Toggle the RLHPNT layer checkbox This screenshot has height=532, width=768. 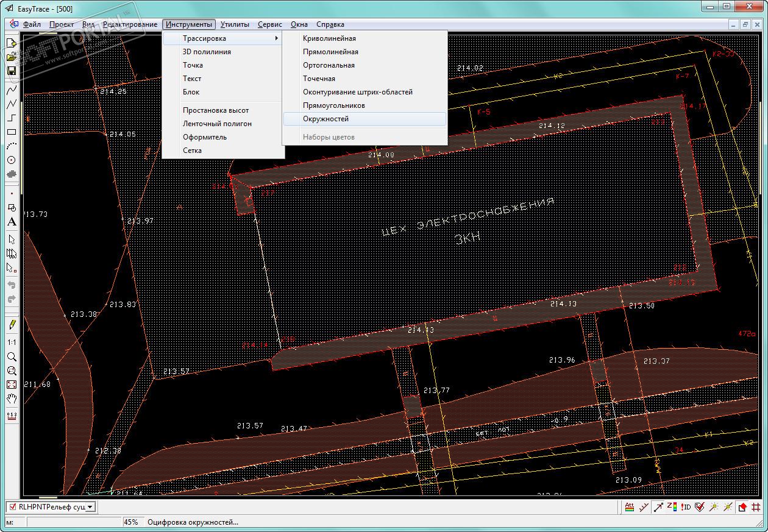[12, 507]
